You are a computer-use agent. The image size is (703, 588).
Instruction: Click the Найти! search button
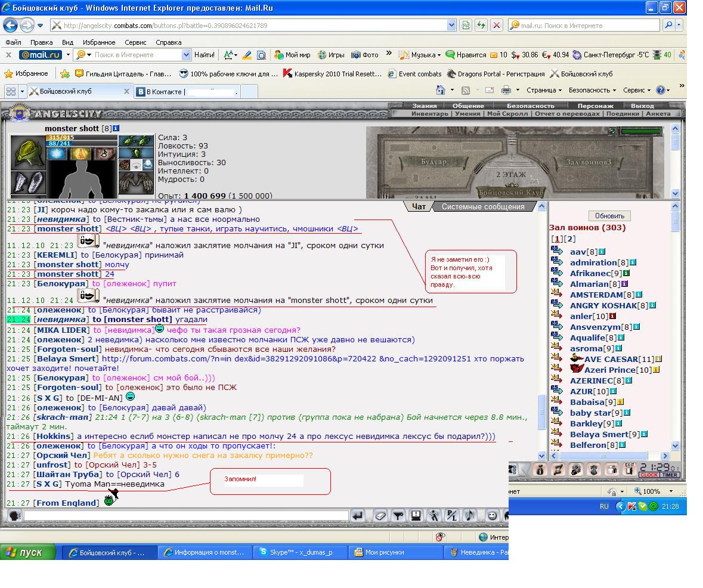point(205,55)
